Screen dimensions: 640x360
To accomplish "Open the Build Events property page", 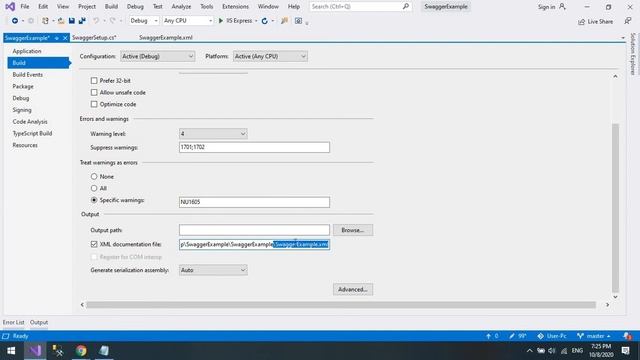I will click(x=27, y=75).
